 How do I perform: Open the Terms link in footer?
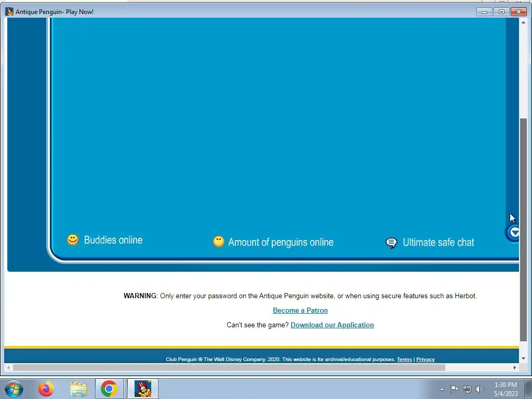pyautogui.click(x=404, y=360)
